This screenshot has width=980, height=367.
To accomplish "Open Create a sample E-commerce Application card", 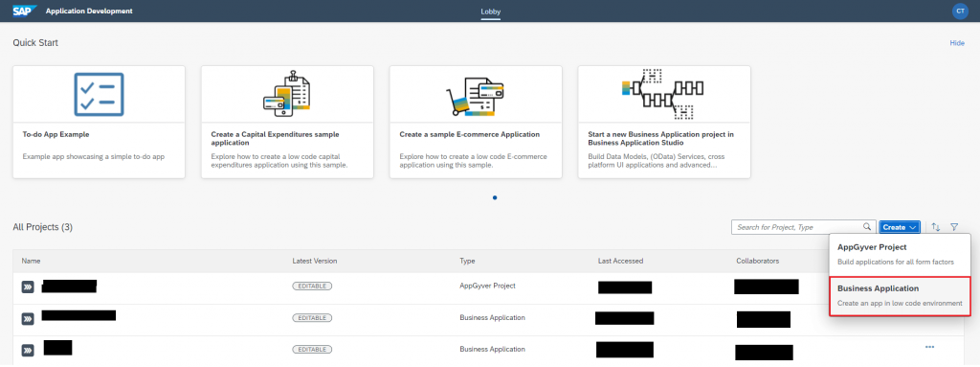I will [x=476, y=122].
